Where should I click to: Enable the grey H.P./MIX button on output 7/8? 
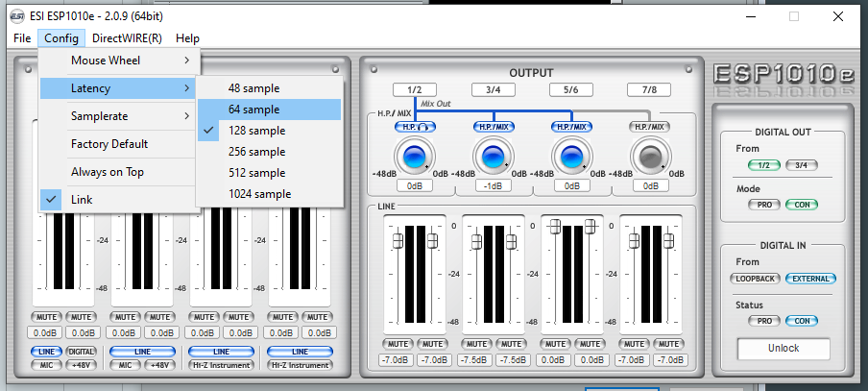650,127
